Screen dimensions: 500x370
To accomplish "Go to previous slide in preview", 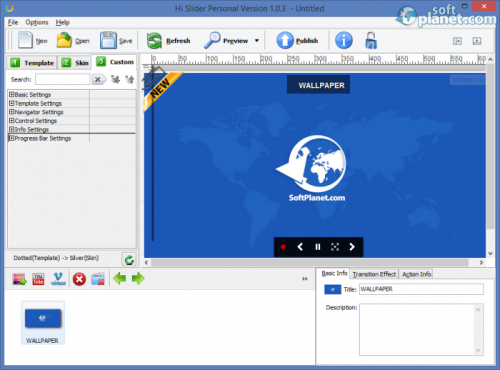I will coord(300,247).
